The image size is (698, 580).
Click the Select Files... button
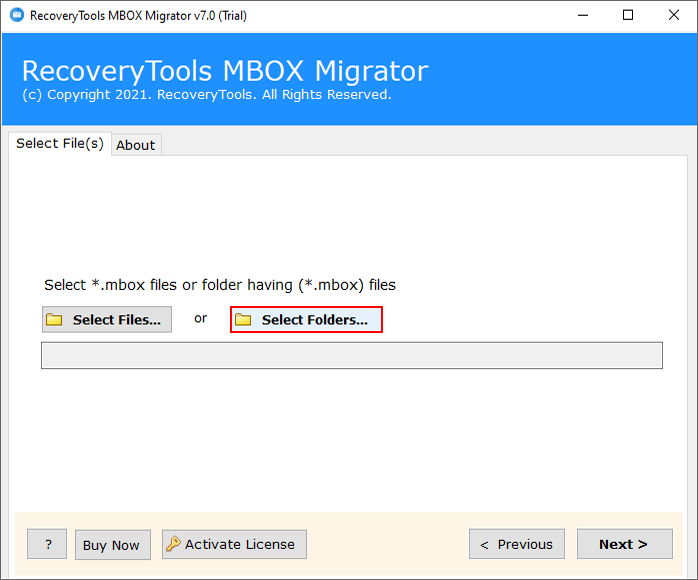click(107, 319)
